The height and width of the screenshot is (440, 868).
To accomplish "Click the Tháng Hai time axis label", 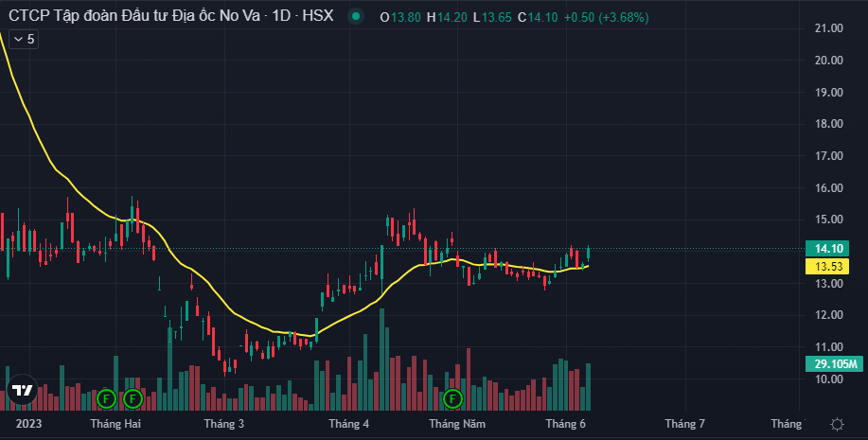I will 115,424.
